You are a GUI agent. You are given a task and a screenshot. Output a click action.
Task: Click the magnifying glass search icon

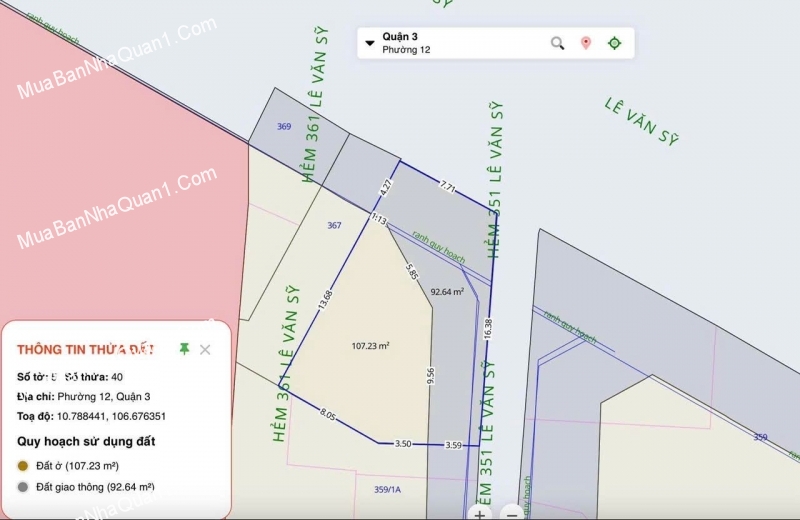pyautogui.click(x=557, y=43)
